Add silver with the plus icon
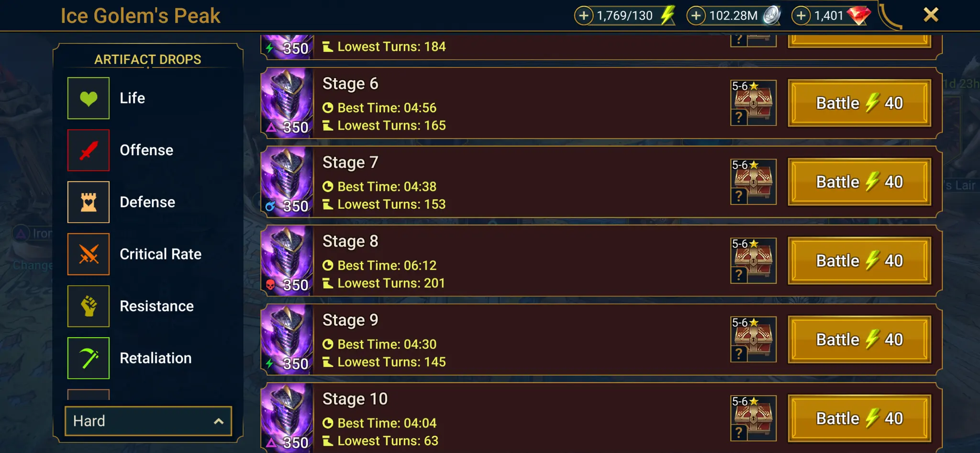Screen dimensions: 980x453 tap(696, 16)
